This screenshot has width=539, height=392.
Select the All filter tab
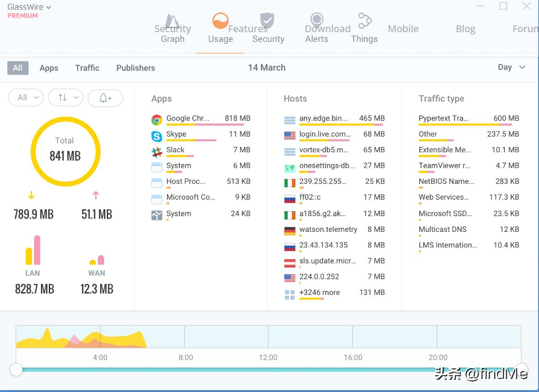coord(18,68)
